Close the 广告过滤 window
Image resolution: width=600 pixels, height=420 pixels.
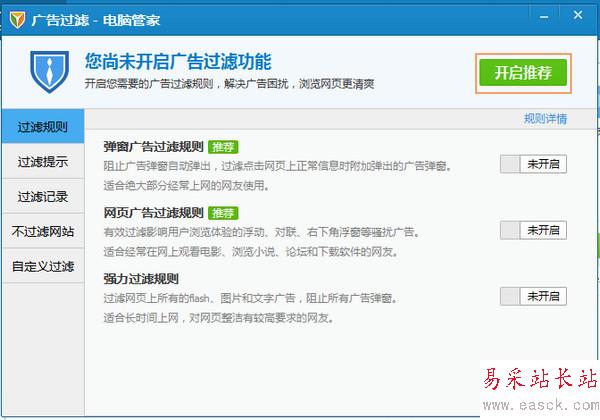[578, 16]
